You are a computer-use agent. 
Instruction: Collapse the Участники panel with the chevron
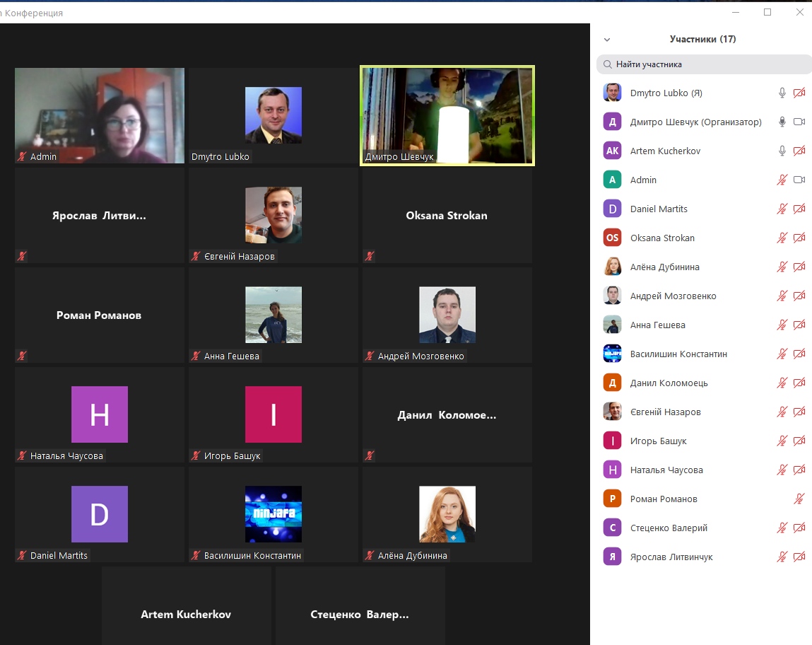pyautogui.click(x=607, y=40)
